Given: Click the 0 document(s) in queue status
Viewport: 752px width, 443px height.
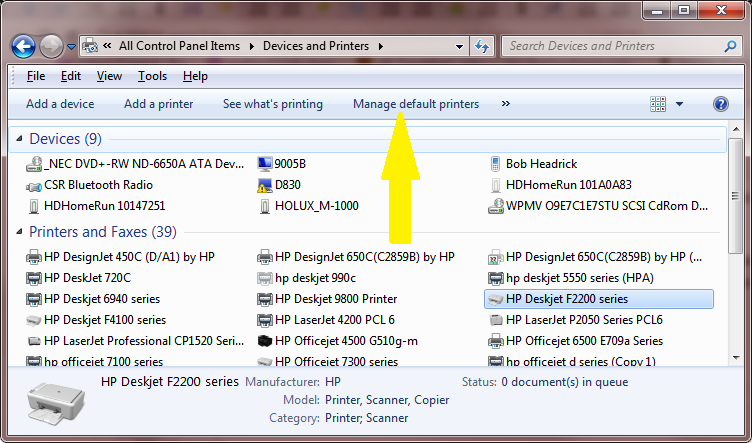Looking at the screenshot, I should (x=564, y=382).
